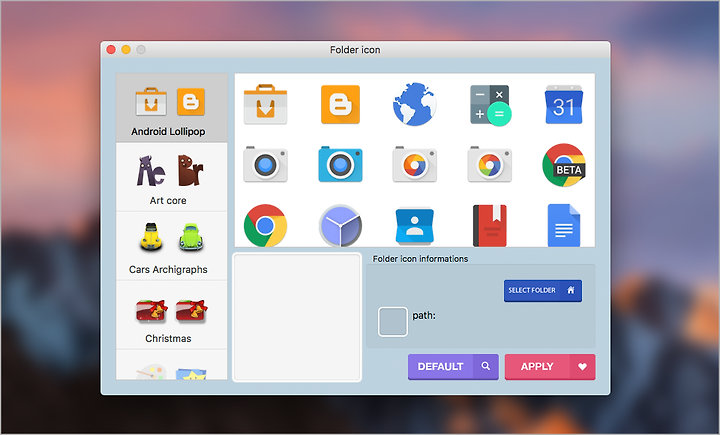720x435 pixels.
Task: Select the blue camera icon
Action: 340,164
